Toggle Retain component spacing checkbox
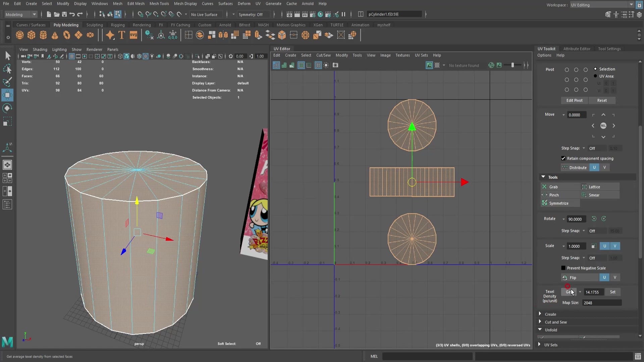 (x=563, y=159)
